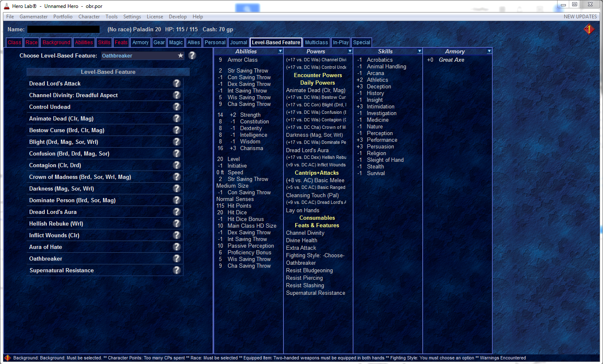This screenshot has width=603, height=364.
Task: Click the character Name input field
Action: [x=64, y=29]
